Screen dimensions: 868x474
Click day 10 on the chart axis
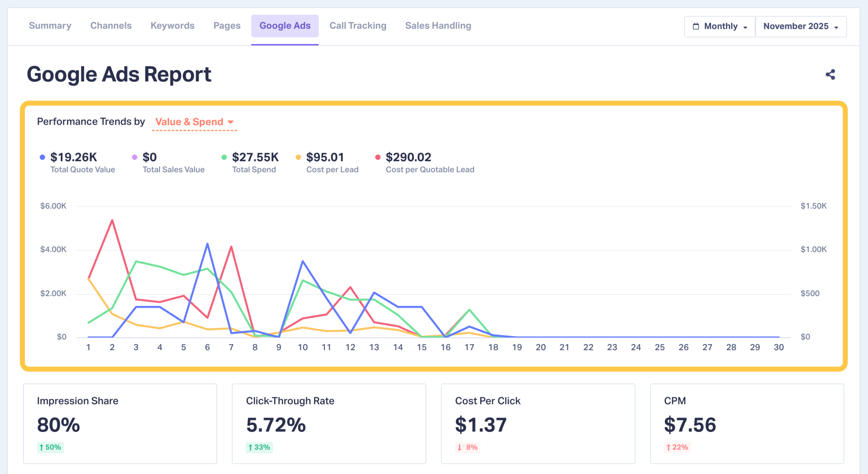302,347
